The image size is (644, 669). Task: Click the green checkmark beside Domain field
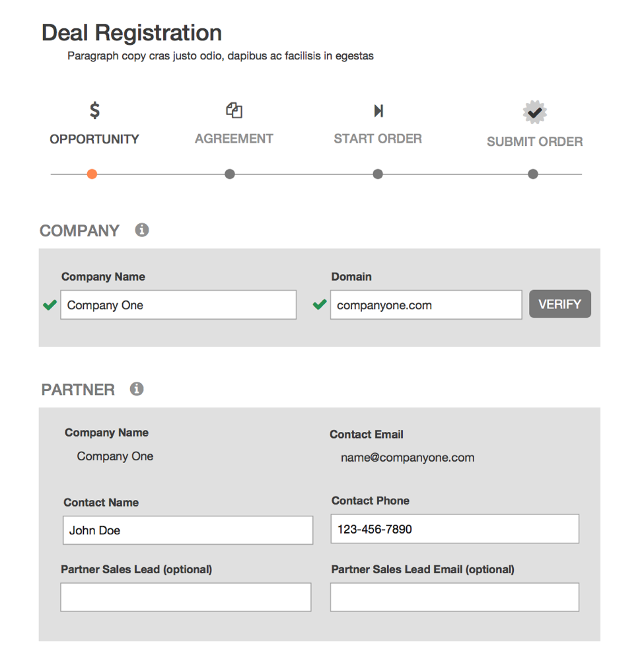pos(320,304)
